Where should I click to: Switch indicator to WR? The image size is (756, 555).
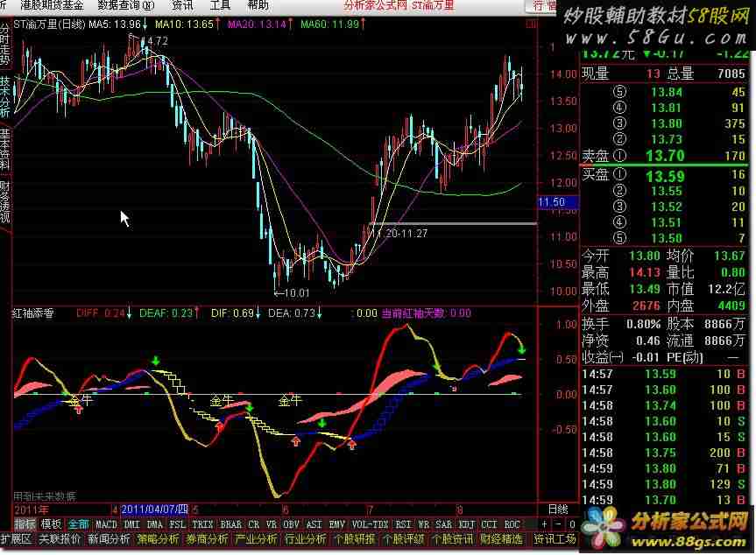click(x=423, y=524)
